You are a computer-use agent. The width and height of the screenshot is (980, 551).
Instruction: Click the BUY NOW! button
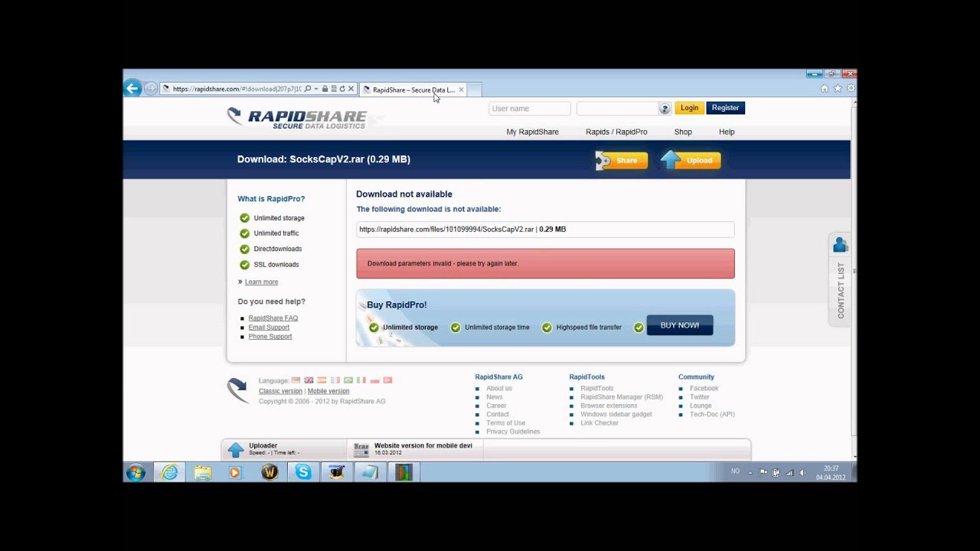(680, 325)
